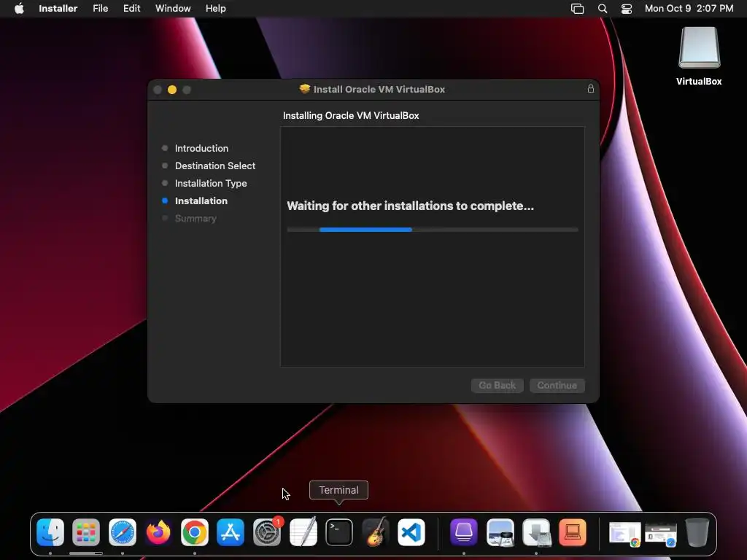Open the purple Apple Configurator dock icon
Viewport: 747px width, 560px height.
coord(463,532)
